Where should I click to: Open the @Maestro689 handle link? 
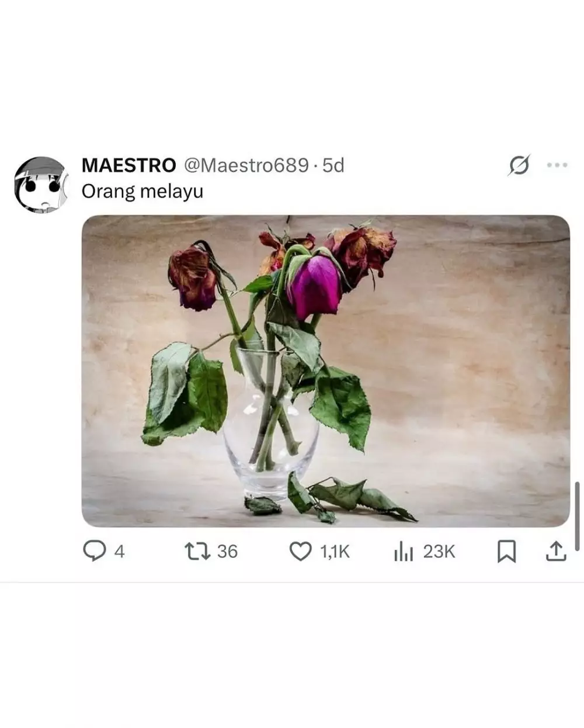246,165
